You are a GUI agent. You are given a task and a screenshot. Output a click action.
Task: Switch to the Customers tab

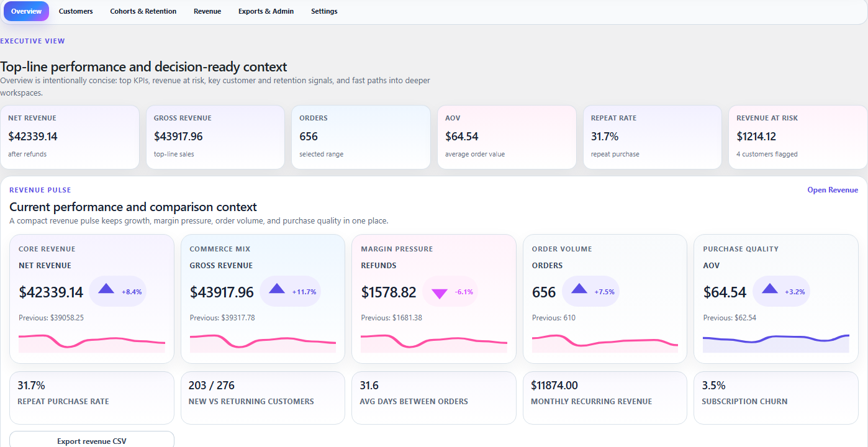click(76, 11)
